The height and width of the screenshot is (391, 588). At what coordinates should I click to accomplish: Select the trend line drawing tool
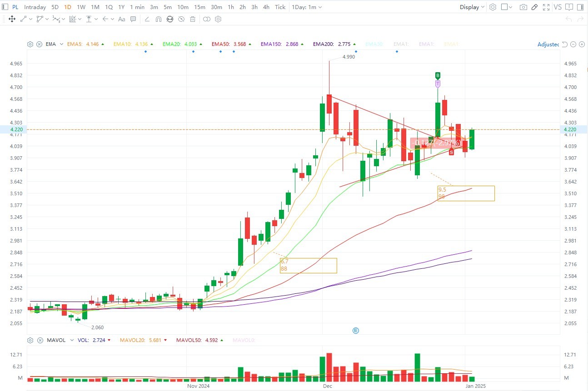[24, 19]
